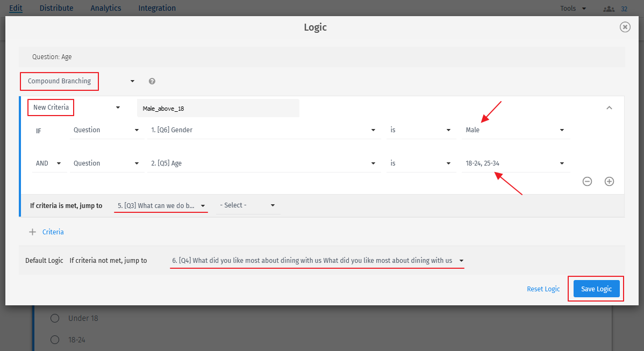Click the Save Logic button
The width and height of the screenshot is (644, 351).
596,289
